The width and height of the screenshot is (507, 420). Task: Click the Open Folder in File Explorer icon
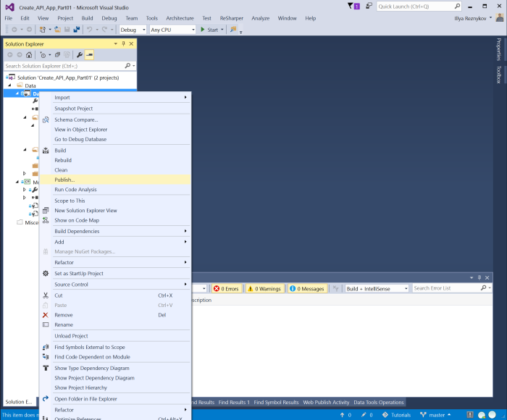[46, 399]
